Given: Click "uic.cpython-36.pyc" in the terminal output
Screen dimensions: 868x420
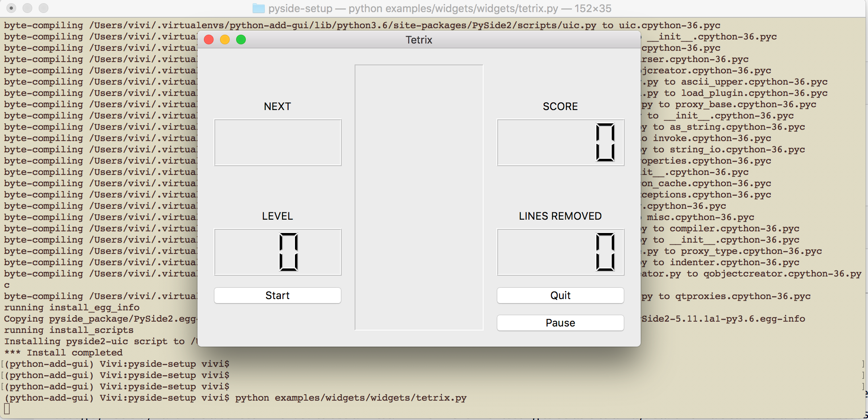Looking at the screenshot, I should [670, 25].
